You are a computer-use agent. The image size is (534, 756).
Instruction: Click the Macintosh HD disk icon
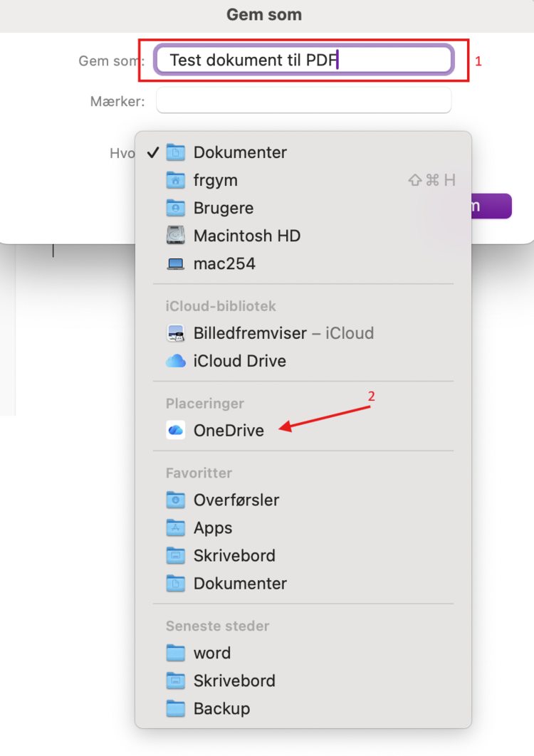click(176, 236)
